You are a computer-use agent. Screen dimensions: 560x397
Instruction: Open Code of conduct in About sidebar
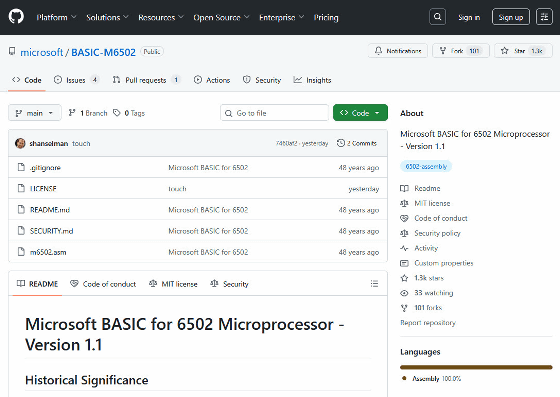point(434,218)
